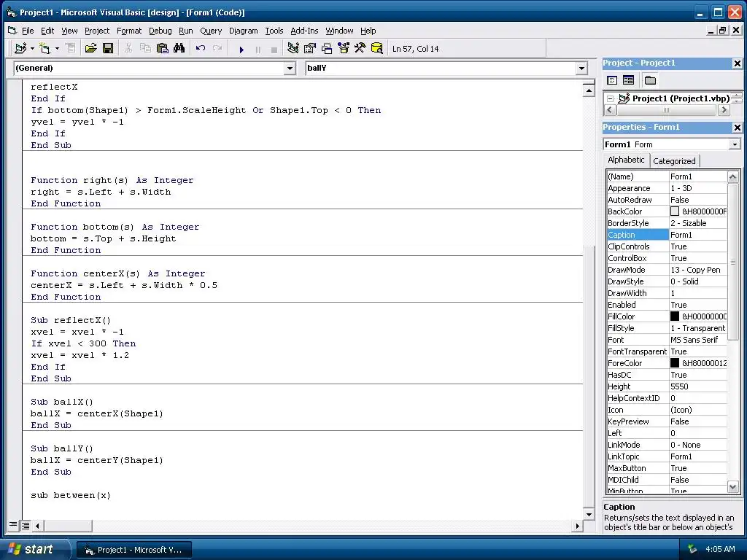Viewport: 747px width, 560px height.
Task: Click the Paste clipboard icon
Action: (163, 49)
